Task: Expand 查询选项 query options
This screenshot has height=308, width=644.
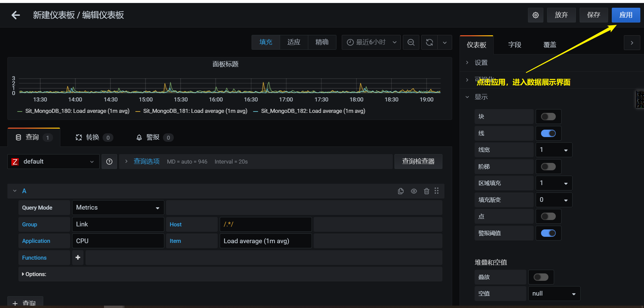Action: (146, 162)
